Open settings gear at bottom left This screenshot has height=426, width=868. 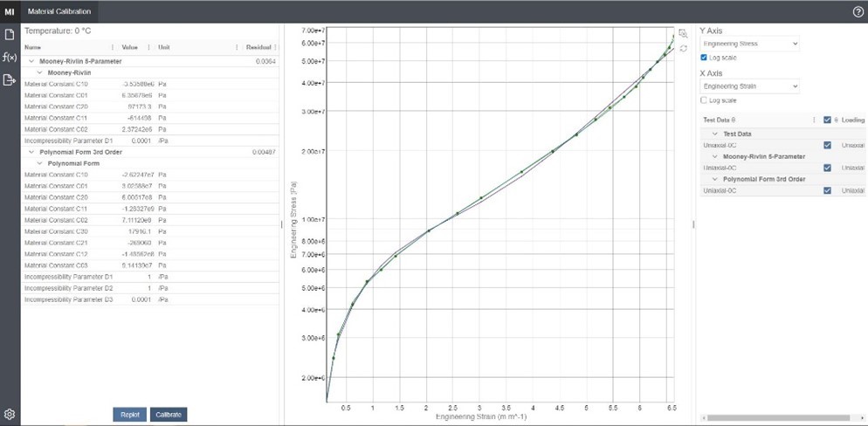(x=10, y=414)
